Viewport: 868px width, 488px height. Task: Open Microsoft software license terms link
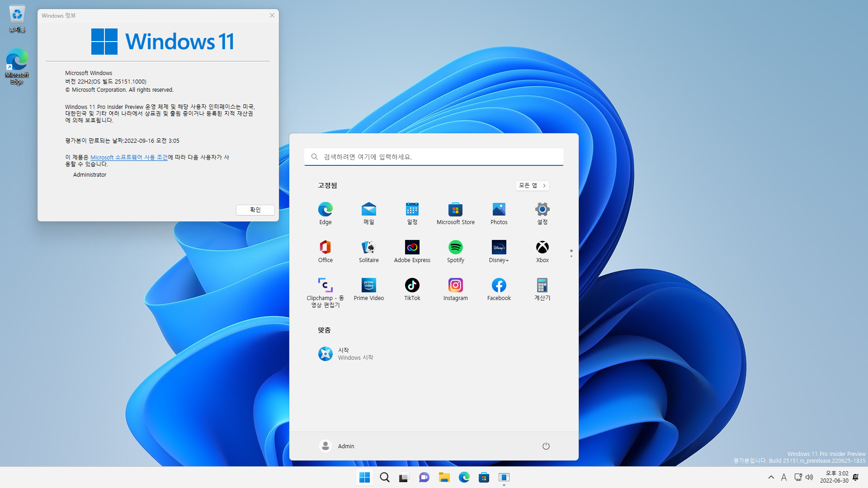click(x=129, y=158)
